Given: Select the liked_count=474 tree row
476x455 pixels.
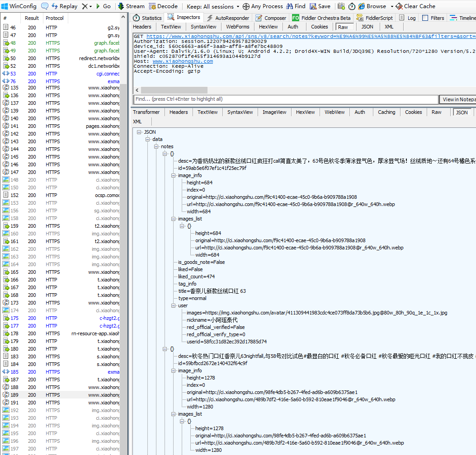Looking at the screenshot, I should click(196, 277).
